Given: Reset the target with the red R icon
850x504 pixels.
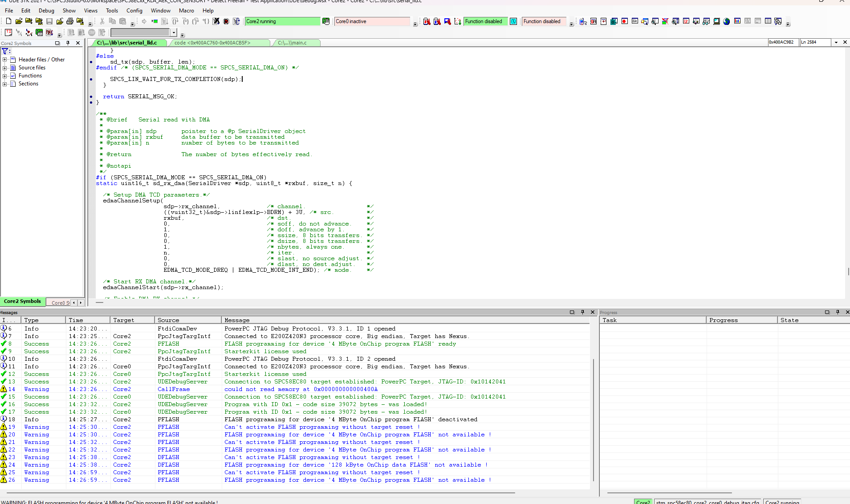Looking at the screenshot, I should [x=227, y=21].
